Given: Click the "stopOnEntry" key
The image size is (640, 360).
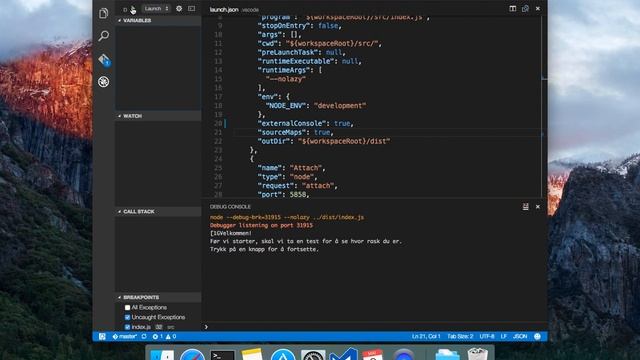Looking at the screenshot, I should [x=284, y=26].
